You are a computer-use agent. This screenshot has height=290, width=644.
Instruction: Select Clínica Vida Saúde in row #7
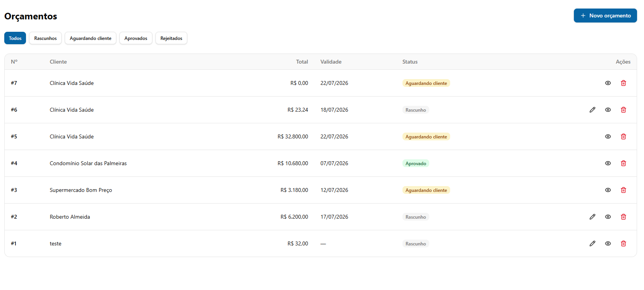72,83
